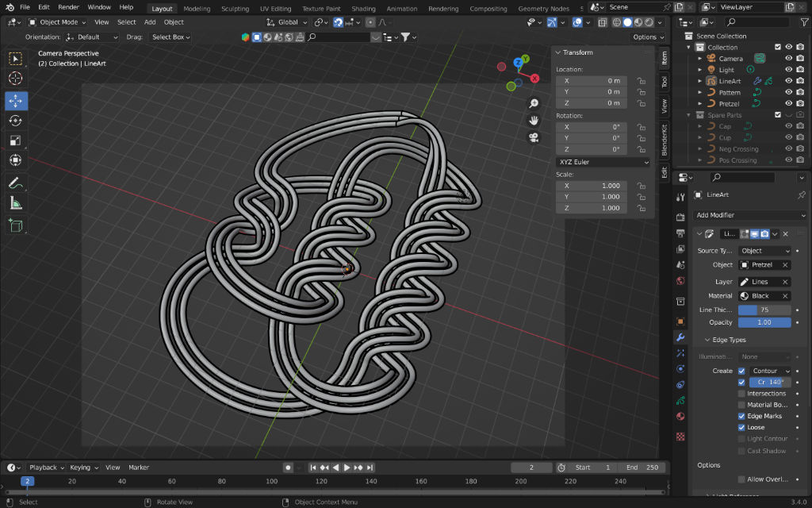Viewport: 812px width, 508px height.
Task: Select the Move tool in toolbar
Action: coord(16,101)
